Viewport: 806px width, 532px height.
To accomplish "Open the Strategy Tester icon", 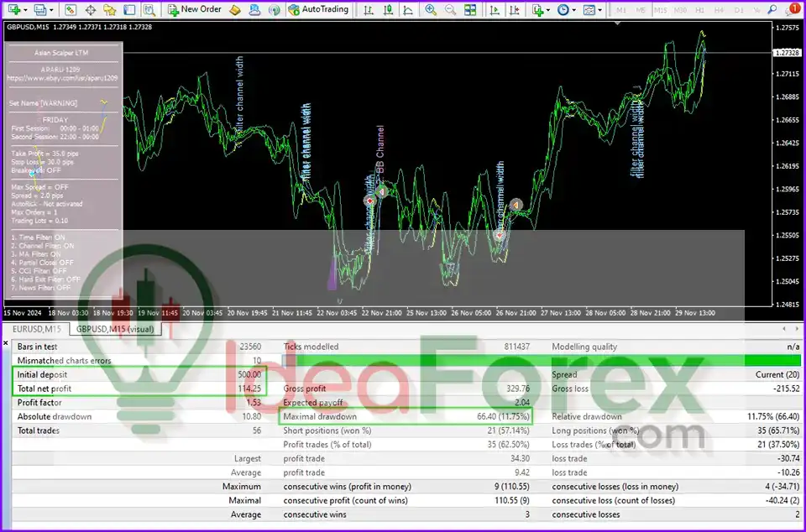I will click(x=149, y=9).
